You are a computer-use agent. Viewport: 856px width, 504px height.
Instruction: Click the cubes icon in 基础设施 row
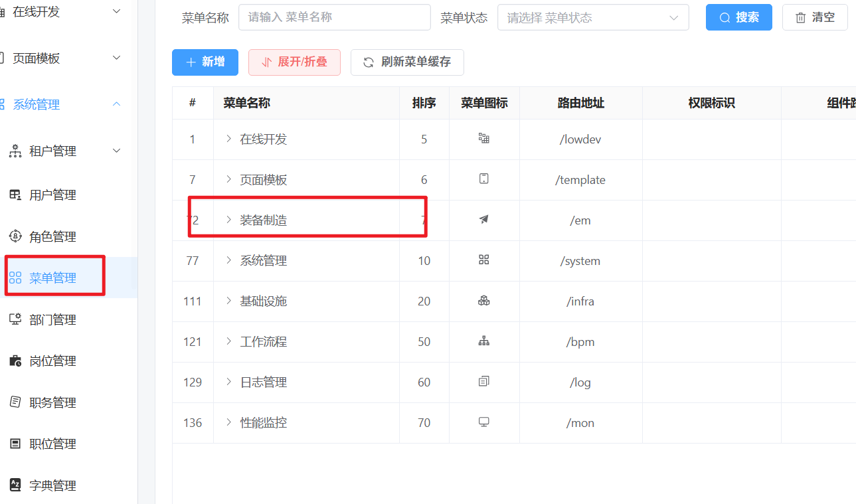coord(483,301)
